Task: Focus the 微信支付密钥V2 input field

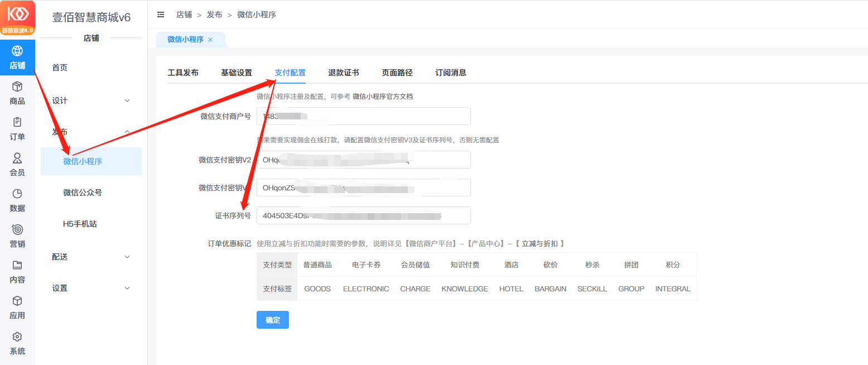Action: click(x=364, y=160)
